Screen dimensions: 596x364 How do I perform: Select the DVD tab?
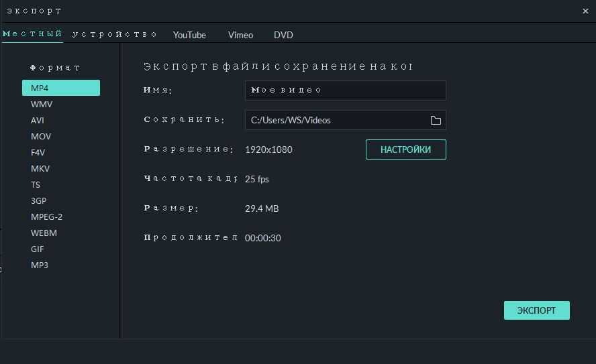click(283, 35)
